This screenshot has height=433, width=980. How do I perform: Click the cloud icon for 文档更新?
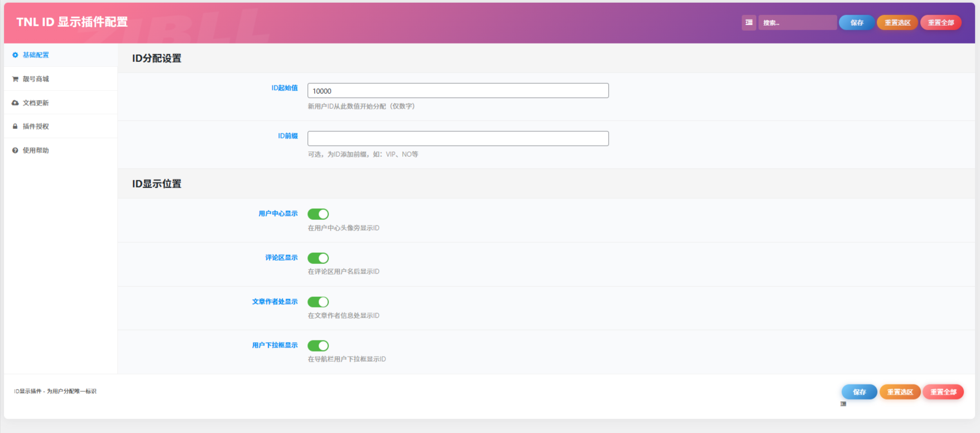pos(15,103)
